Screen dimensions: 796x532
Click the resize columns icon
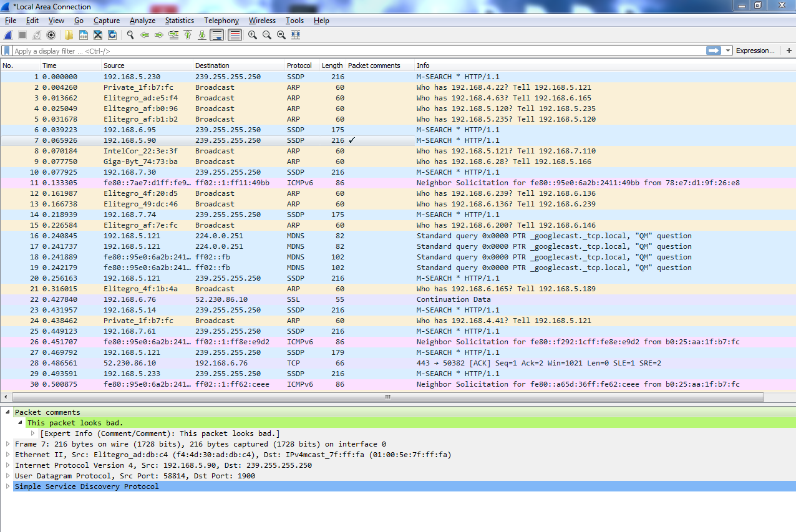click(296, 35)
